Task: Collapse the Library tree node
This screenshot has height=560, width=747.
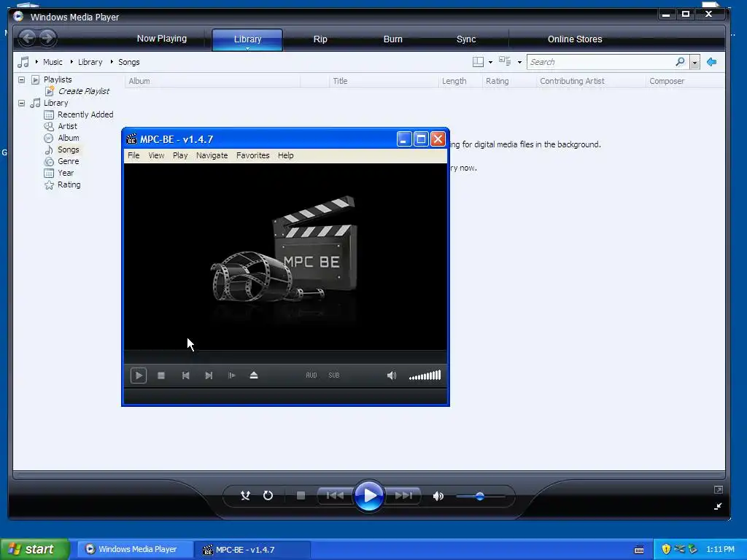Action: tap(21, 103)
